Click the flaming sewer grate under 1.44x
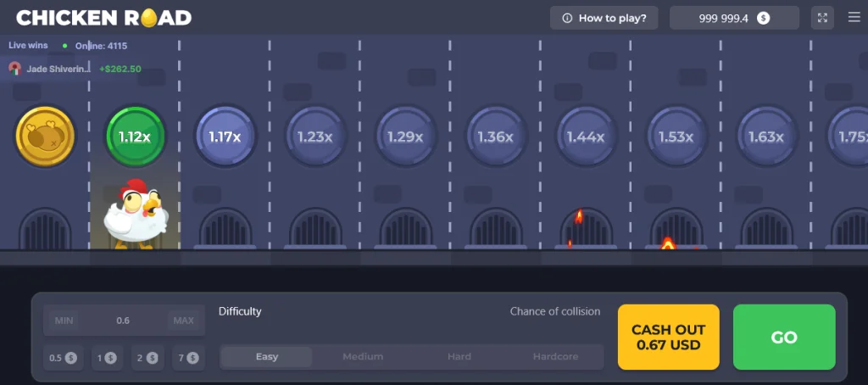Screen dimensions: 868x385 point(587,228)
